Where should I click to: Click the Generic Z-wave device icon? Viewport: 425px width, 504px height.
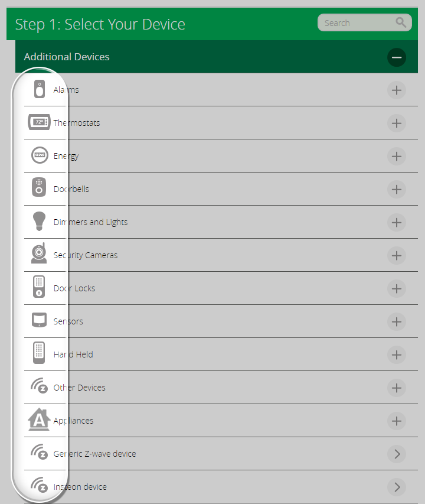(x=39, y=452)
